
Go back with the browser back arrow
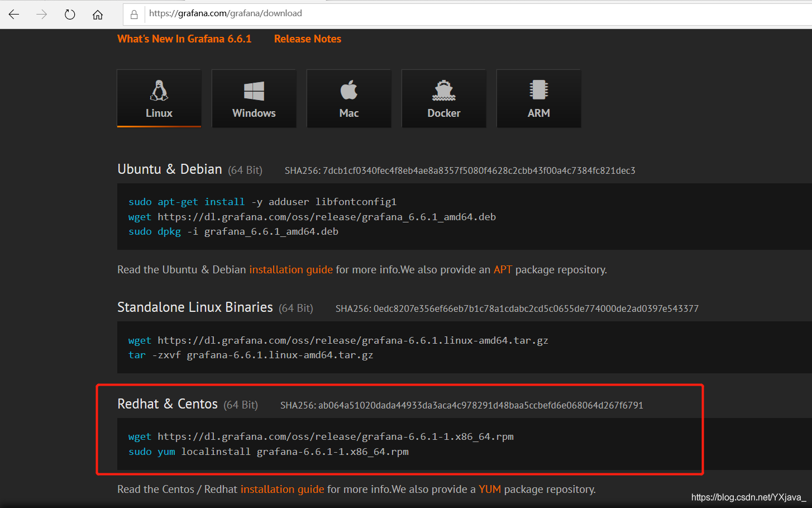[x=14, y=15]
